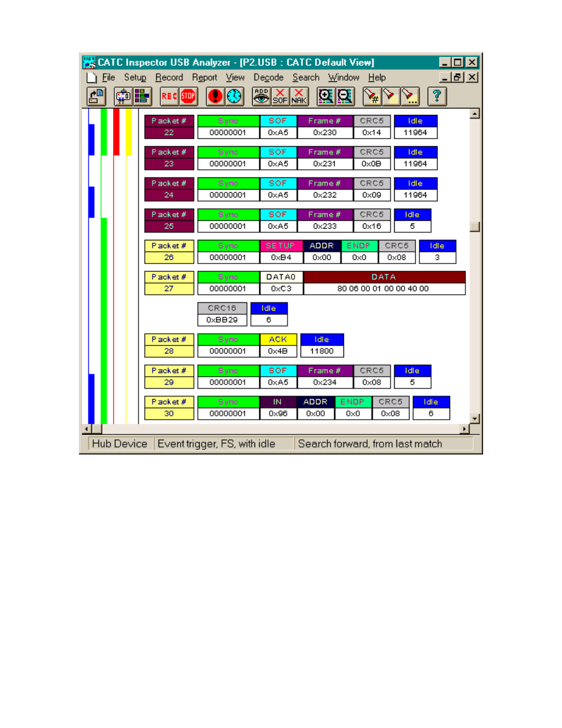Open the File menu
Viewport: 562px width, 728px height.
click(x=108, y=77)
